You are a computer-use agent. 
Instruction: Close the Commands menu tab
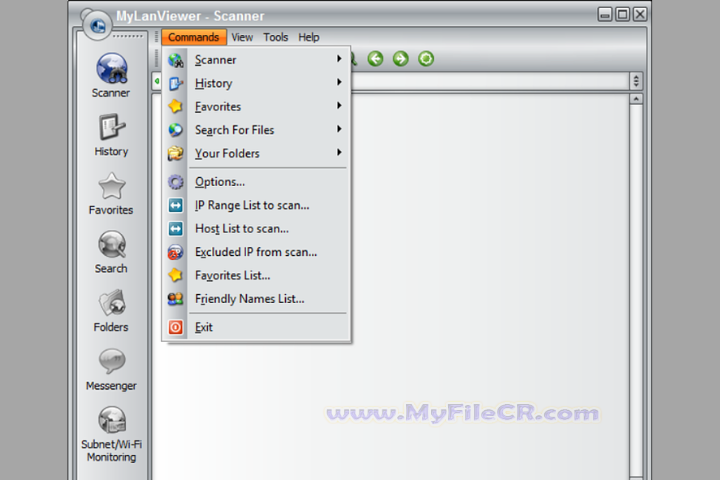(194, 37)
